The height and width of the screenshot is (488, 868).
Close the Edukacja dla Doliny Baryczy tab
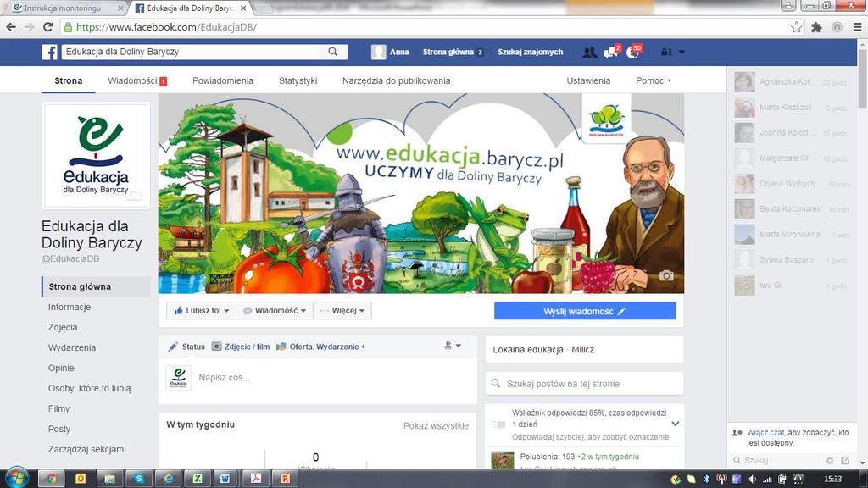(x=243, y=8)
